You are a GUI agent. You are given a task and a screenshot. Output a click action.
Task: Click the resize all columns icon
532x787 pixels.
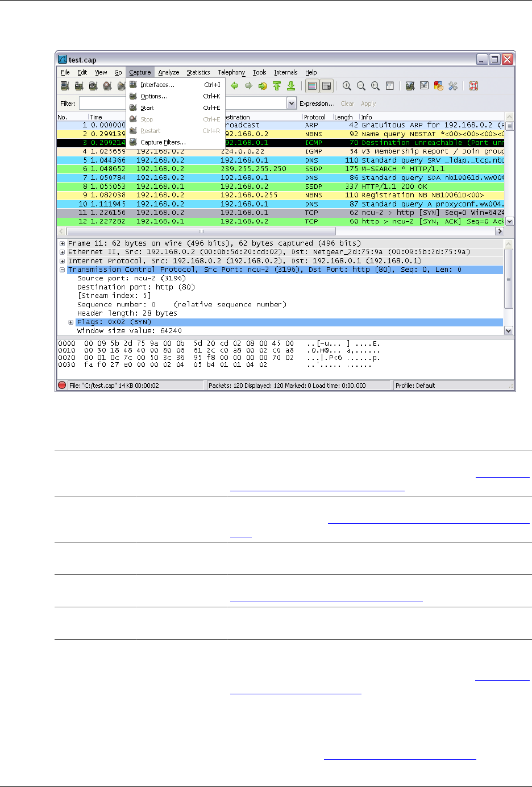click(x=389, y=86)
